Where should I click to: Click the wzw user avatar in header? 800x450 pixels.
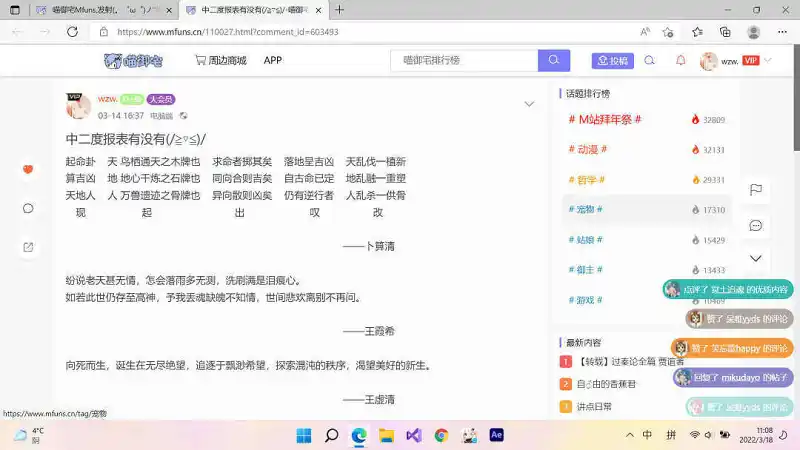tap(709, 61)
